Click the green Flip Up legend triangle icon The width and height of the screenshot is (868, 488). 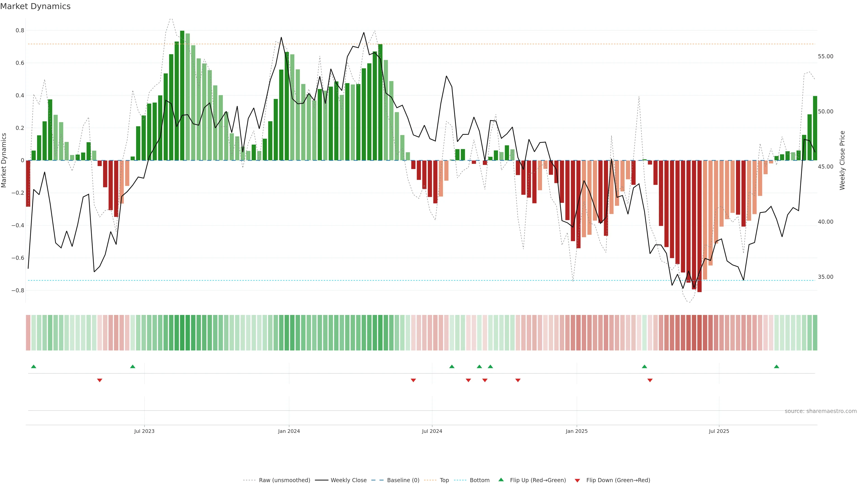[x=501, y=480]
